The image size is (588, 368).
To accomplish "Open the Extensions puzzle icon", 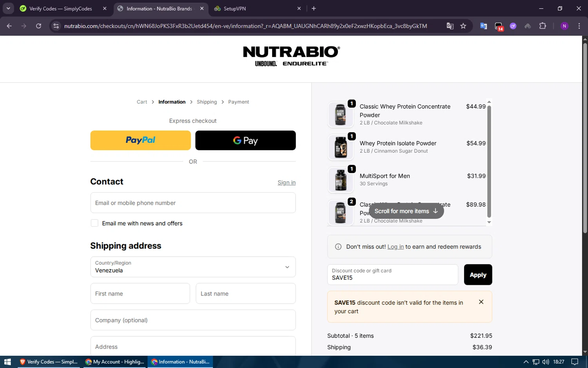I will (543, 26).
